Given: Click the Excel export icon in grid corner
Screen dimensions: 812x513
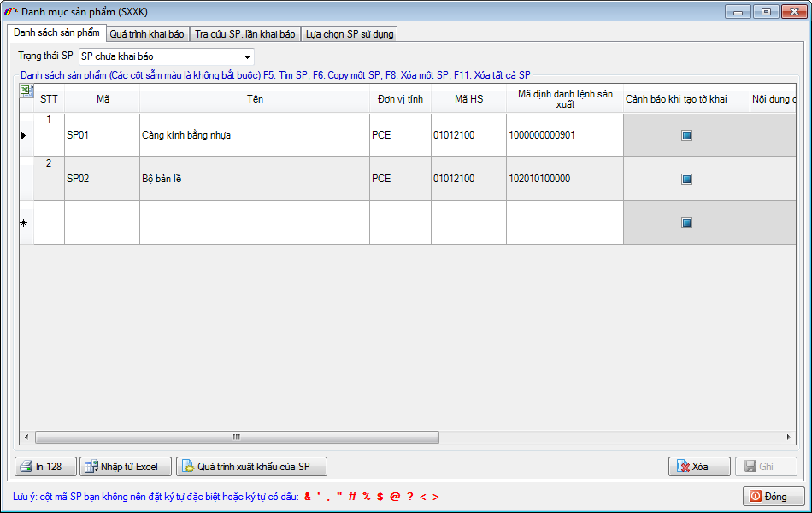Looking at the screenshot, I should tap(26, 91).
